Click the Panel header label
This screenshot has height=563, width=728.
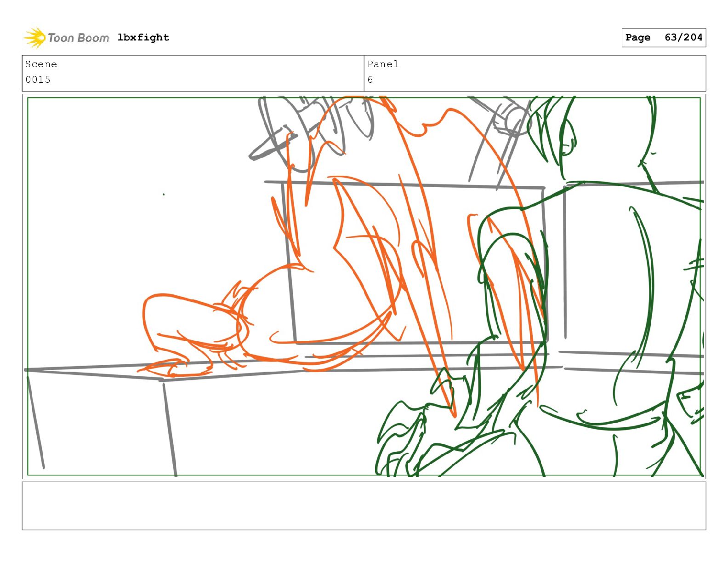tap(383, 64)
